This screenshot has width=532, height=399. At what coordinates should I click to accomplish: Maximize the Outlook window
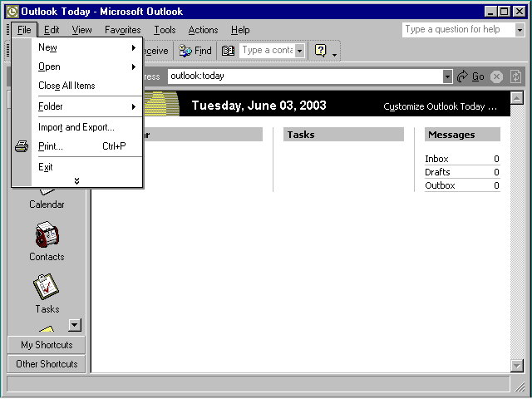point(505,12)
